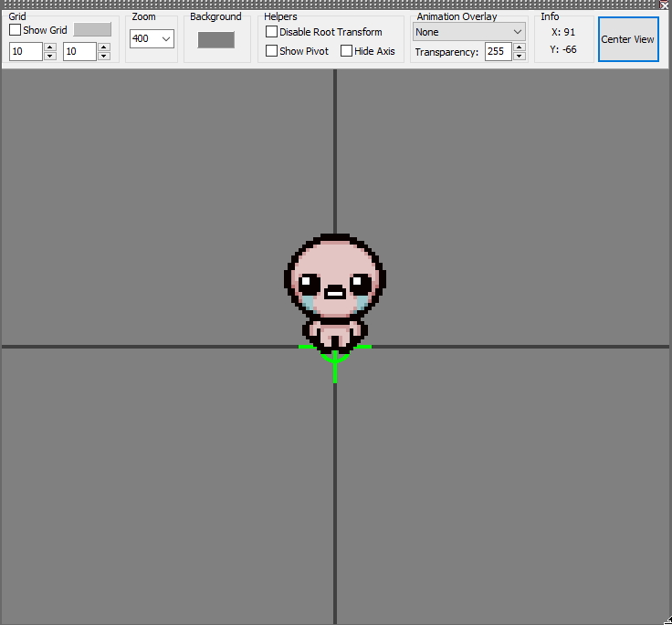Image resolution: width=672 pixels, height=625 pixels.
Task: Open the grid color swatch
Action: tap(92, 29)
